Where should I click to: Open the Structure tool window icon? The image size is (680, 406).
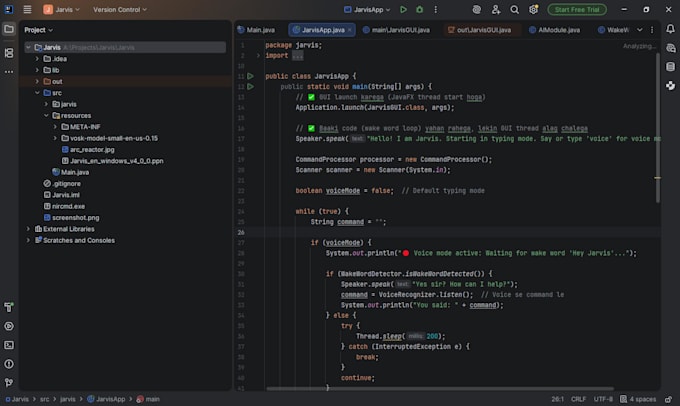point(9,53)
